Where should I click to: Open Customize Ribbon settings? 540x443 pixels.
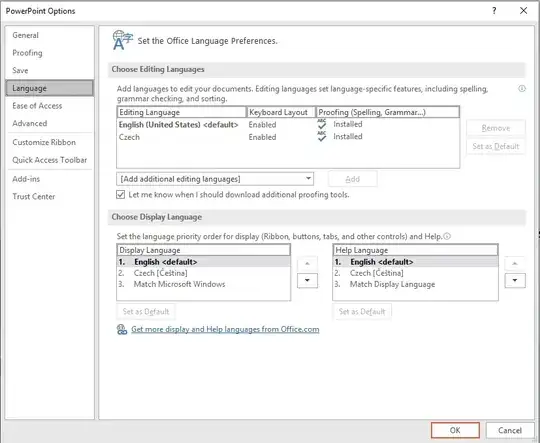[x=44, y=142]
